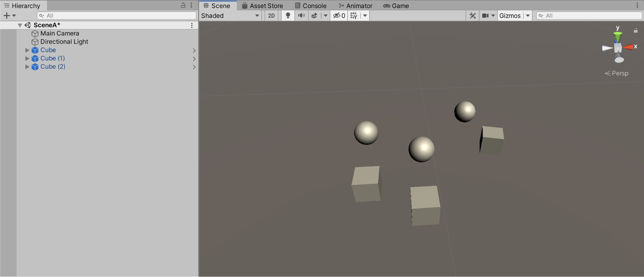Select Main Camera in Hierarchy

point(60,33)
